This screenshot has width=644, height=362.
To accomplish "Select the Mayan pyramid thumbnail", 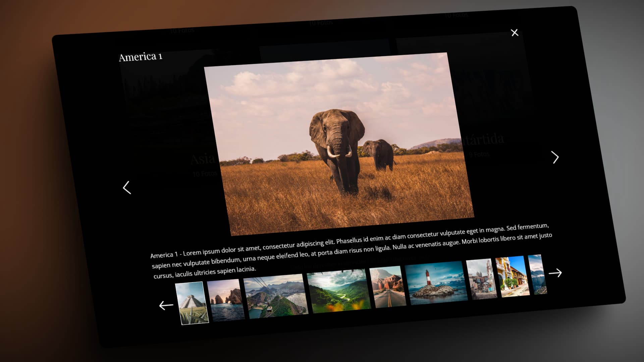I will 192,303.
